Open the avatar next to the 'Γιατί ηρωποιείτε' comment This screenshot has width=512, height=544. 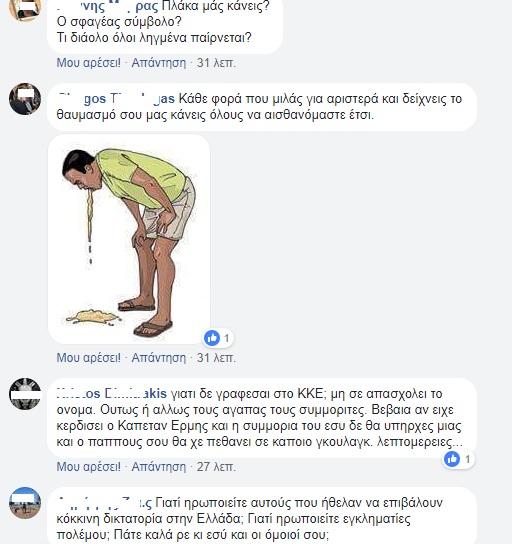pyautogui.click(x=25, y=503)
